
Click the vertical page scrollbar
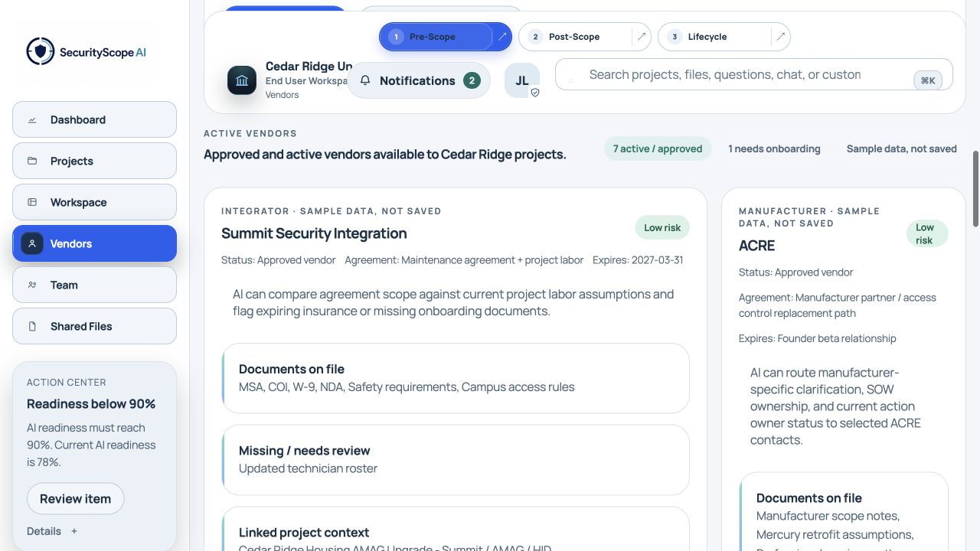click(975, 188)
